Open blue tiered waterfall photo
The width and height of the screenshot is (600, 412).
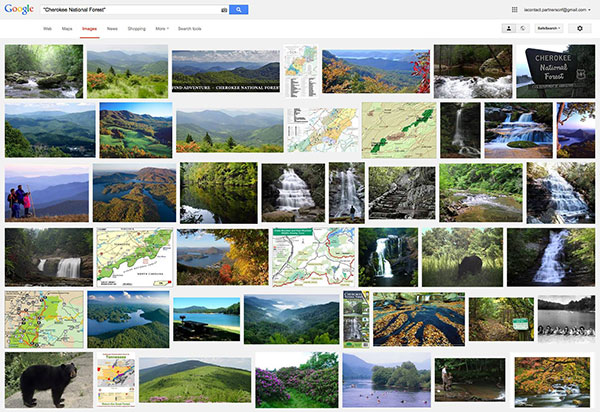pyautogui.click(x=518, y=130)
